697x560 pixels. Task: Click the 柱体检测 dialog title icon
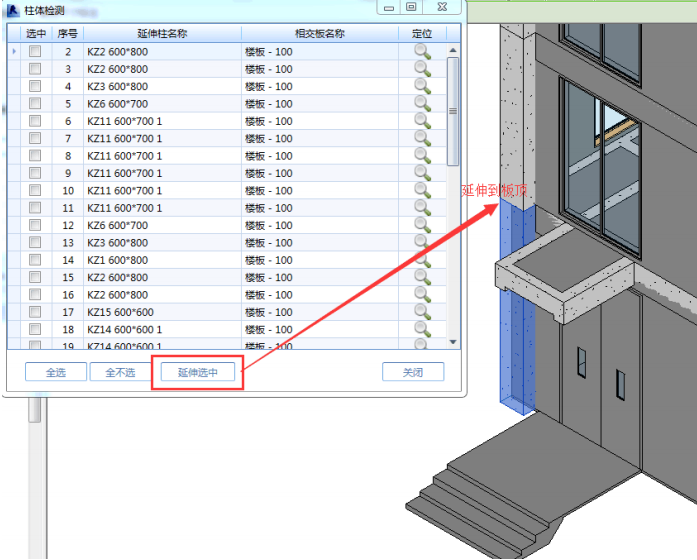(13, 10)
